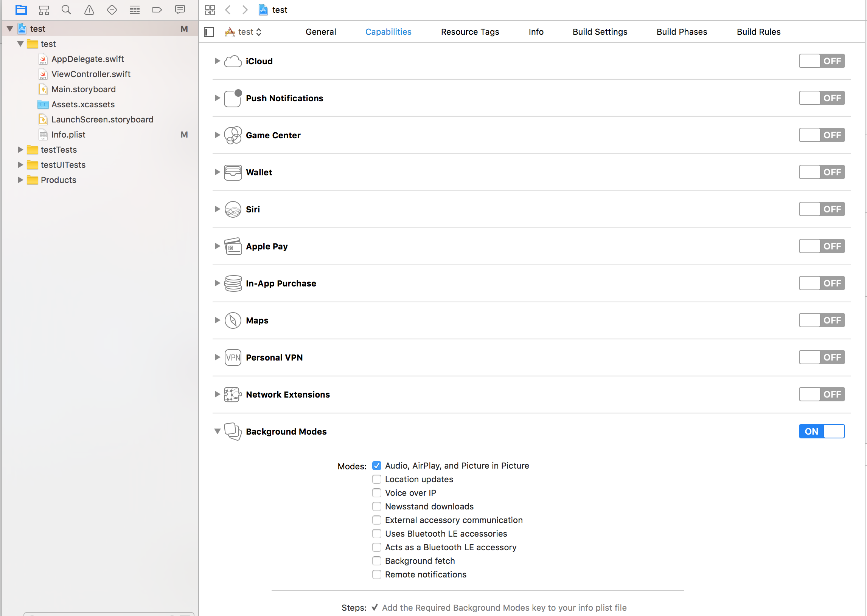Click the Background Modes capability icon
The width and height of the screenshot is (867, 616).
coord(232,431)
